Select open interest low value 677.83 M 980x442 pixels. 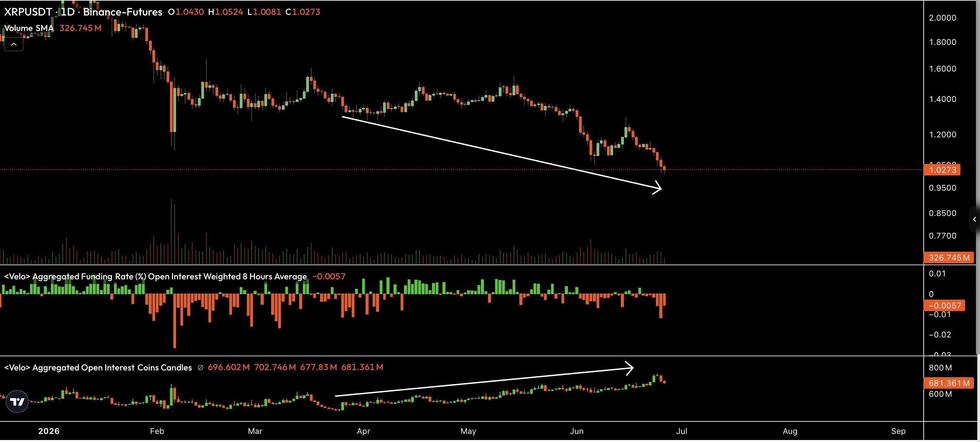318,367
